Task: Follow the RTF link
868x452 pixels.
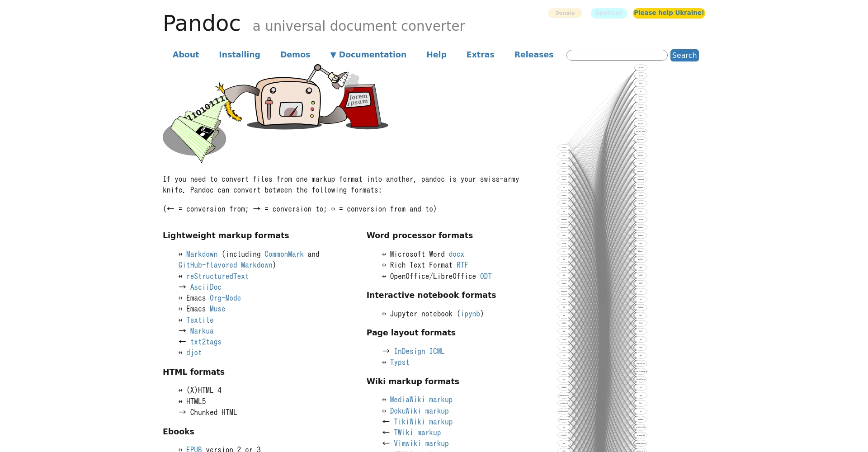Action: coord(462,265)
